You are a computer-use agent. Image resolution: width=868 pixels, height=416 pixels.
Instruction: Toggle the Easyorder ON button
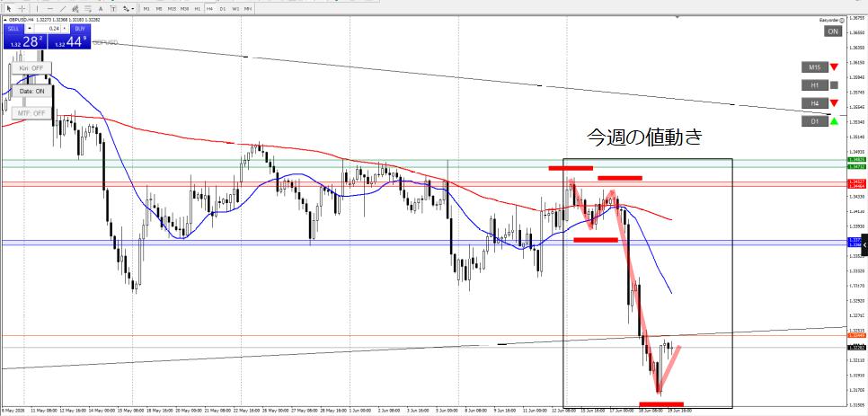[x=833, y=31]
